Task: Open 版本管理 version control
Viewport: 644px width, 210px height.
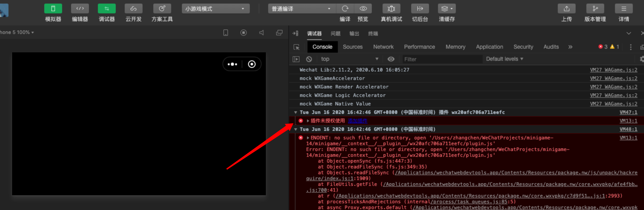Action: point(595,9)
